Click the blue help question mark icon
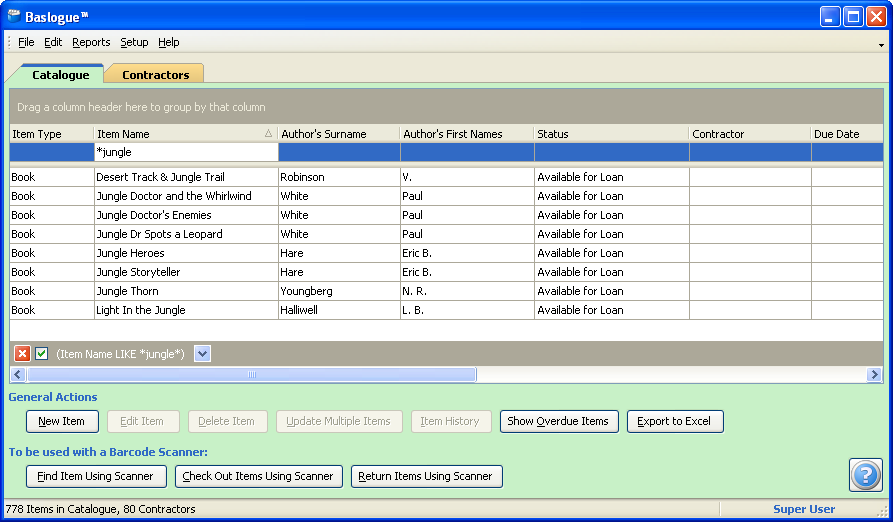The width and height of the screenshot is (893, 522). pyautogui.click(x=866, y=475)
